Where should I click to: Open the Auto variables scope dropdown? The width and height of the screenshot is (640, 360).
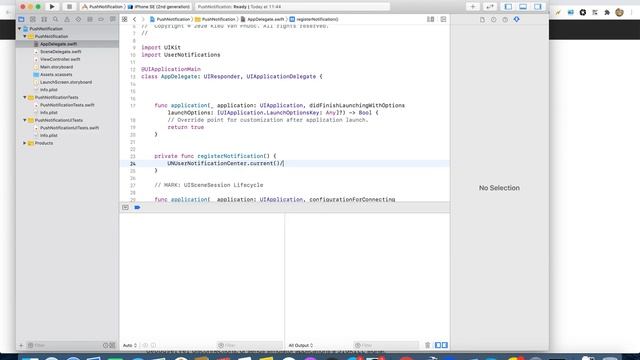click(130, 345)
